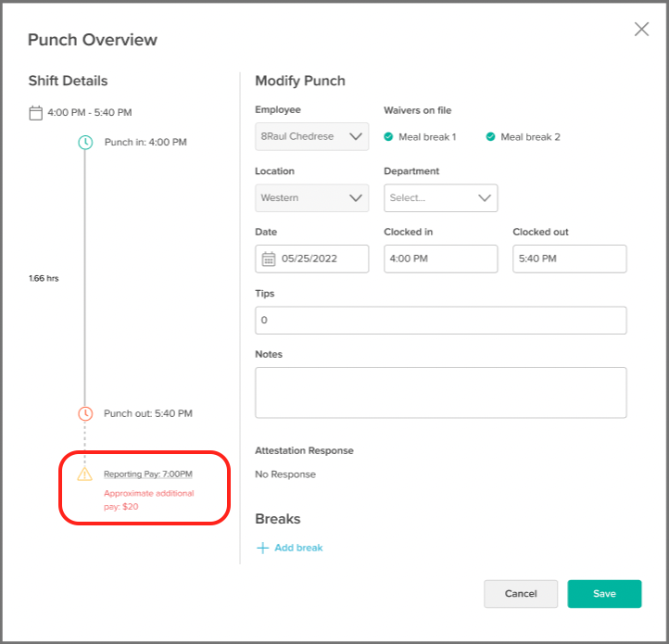Click the plus icon next to Add break

coord(262,548)
